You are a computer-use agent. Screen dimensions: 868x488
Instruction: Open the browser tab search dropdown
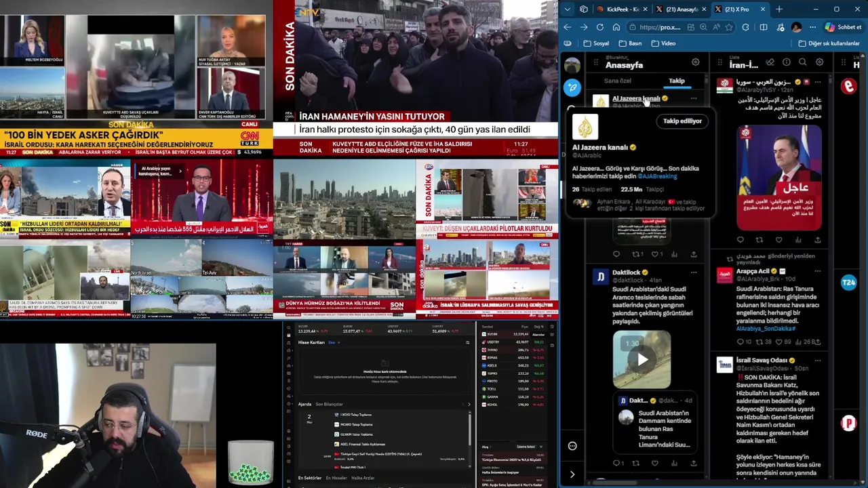click(x=567, y=9)
